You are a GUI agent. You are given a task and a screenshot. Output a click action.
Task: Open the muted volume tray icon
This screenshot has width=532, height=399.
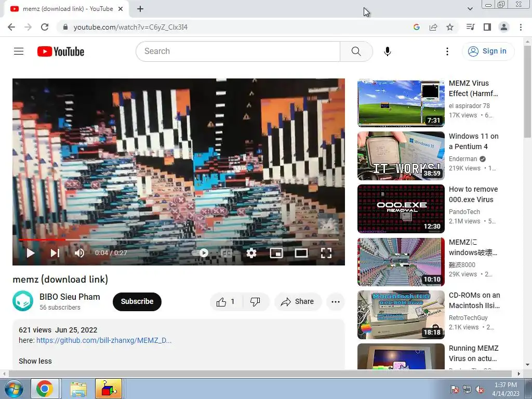(x=480, y=390)
